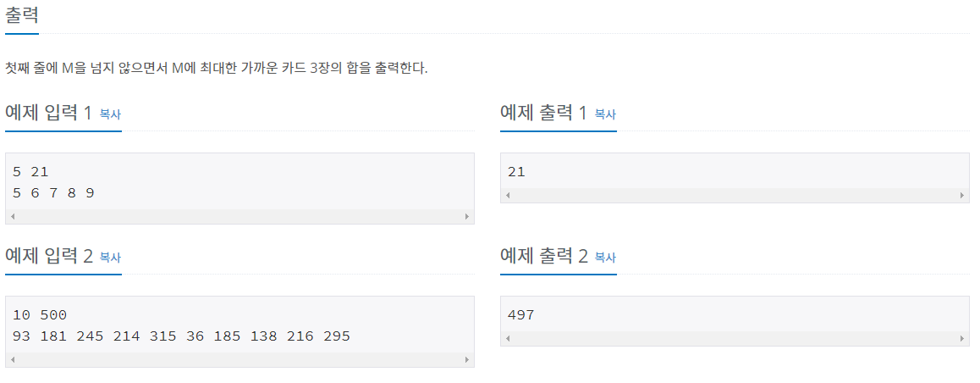The width and height of the screenshot is (980, 383).
Task: Click horizontal scrollbar track under 예제 입력 1
Action: (239, 217)
